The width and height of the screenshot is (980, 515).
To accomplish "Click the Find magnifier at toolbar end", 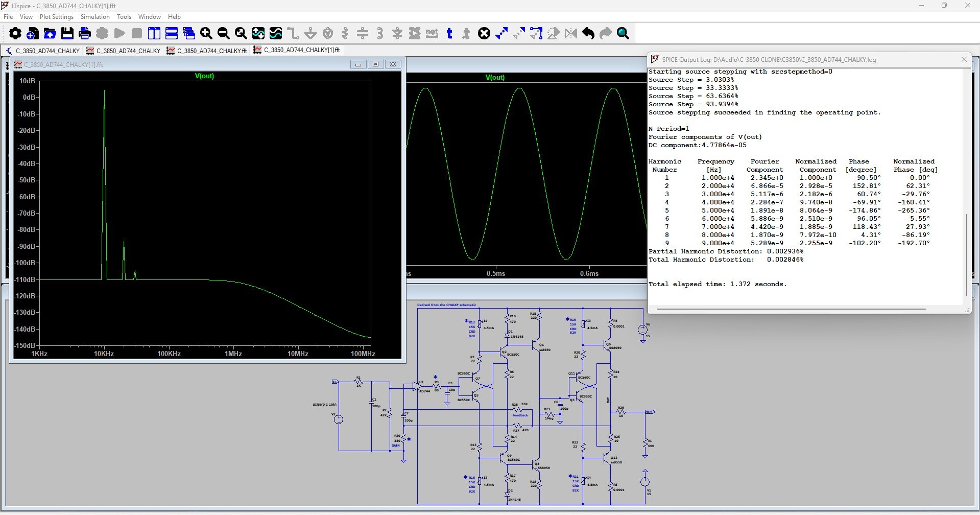I will [623, 34].
